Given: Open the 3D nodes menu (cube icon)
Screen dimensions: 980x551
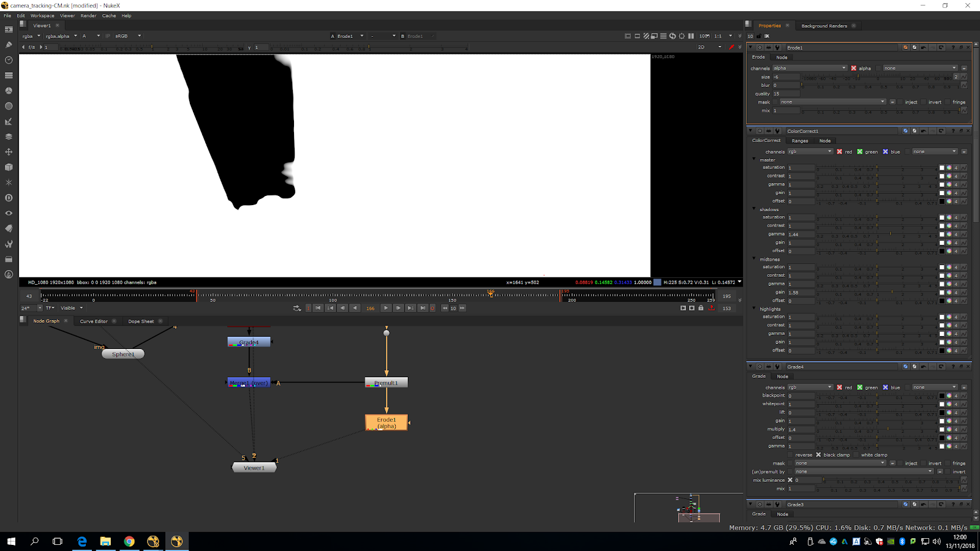Looking at the screenshot, I should pos(9,167).
